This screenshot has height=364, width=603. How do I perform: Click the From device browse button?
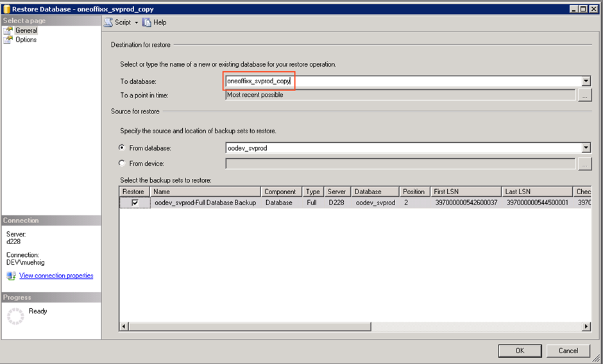[x=584, y=164]
